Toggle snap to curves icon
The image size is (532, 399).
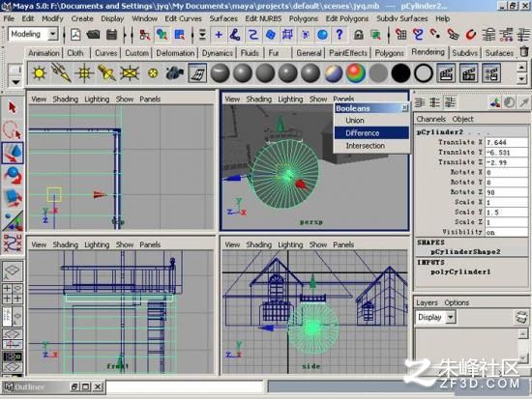(418, 34)
